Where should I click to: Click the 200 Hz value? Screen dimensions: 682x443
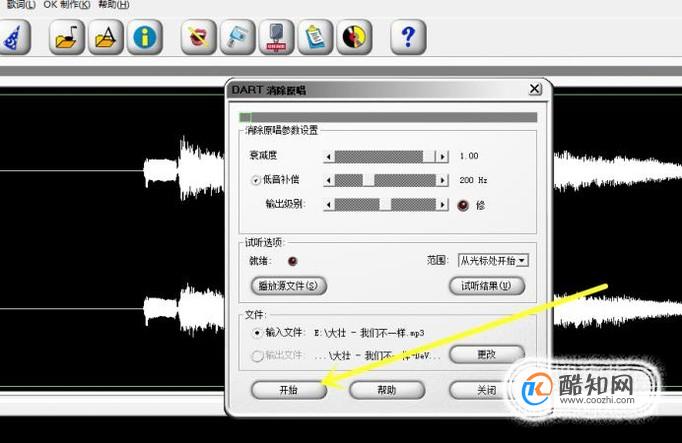tap(473, 180)
